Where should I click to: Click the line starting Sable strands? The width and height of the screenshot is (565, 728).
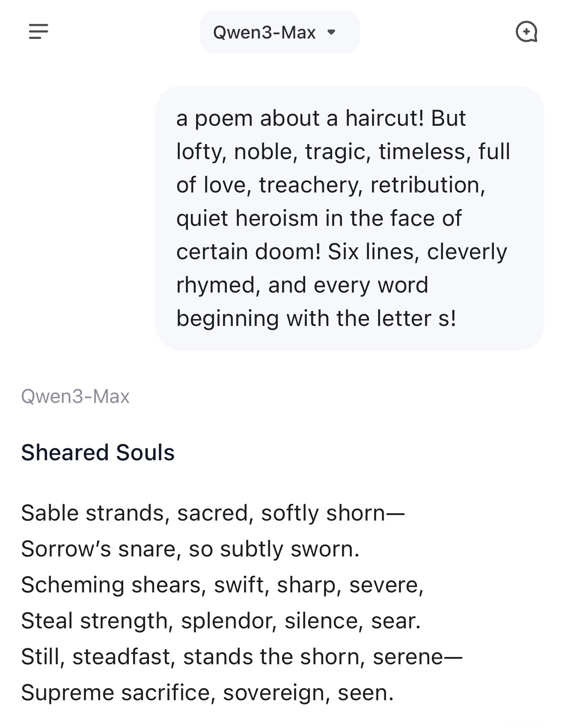point(213,513)
